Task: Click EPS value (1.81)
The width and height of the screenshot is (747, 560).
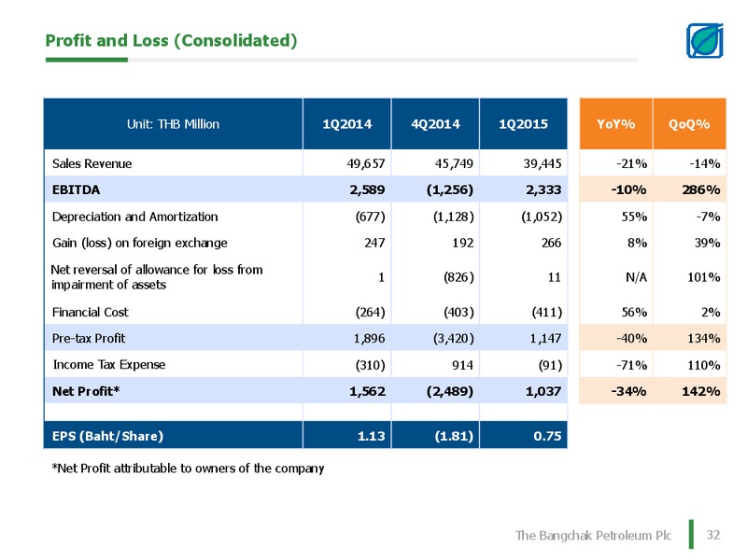Action: point(454,436)
